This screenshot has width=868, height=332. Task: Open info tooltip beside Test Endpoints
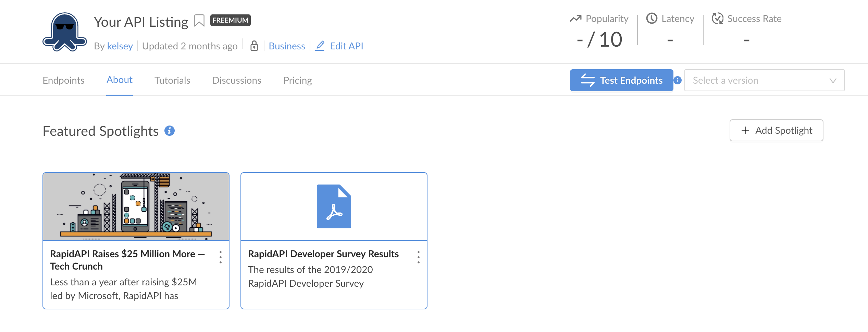tap(678, 80)
